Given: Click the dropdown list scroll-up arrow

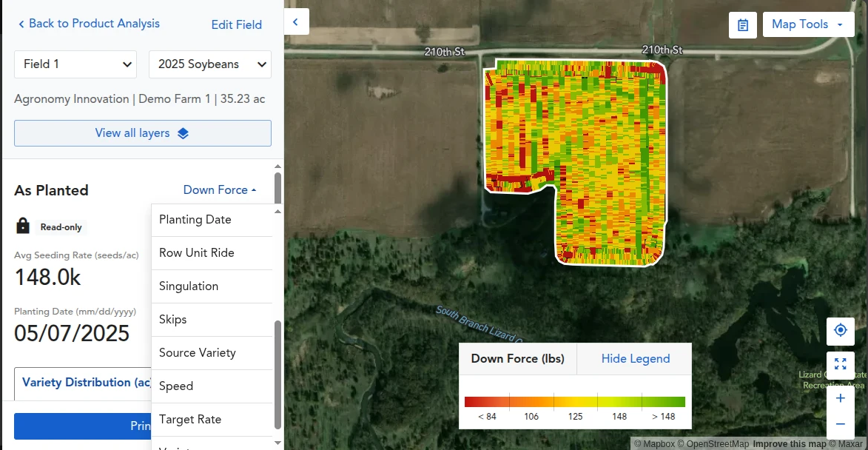Looking at the screenshot, I should [x=278, y=212].
